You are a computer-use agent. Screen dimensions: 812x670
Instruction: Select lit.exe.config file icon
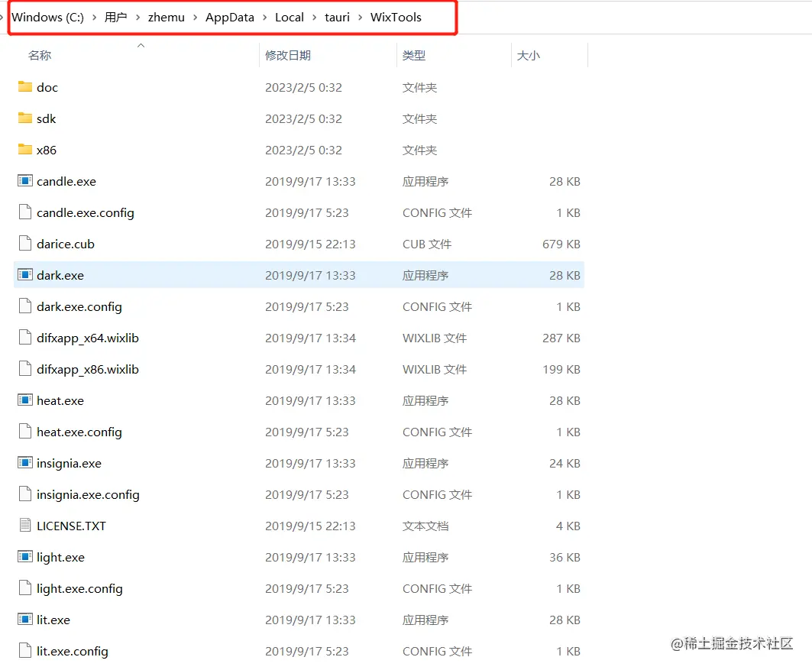[25, 650]
